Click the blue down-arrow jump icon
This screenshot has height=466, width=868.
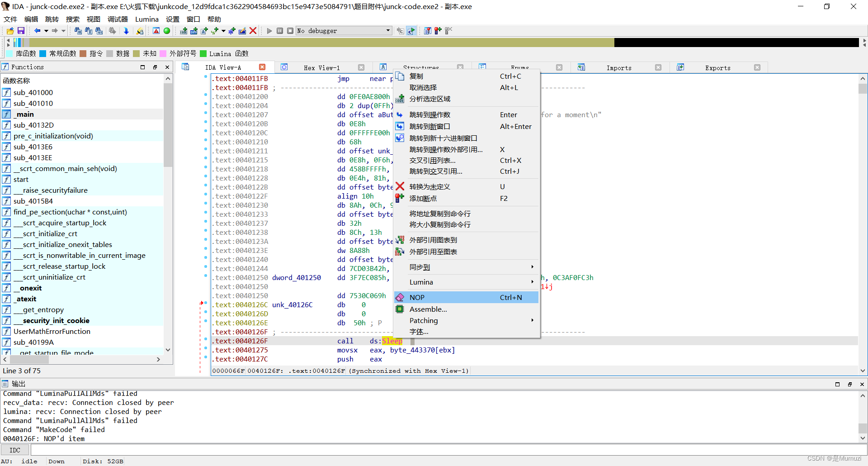click(126, 31)
